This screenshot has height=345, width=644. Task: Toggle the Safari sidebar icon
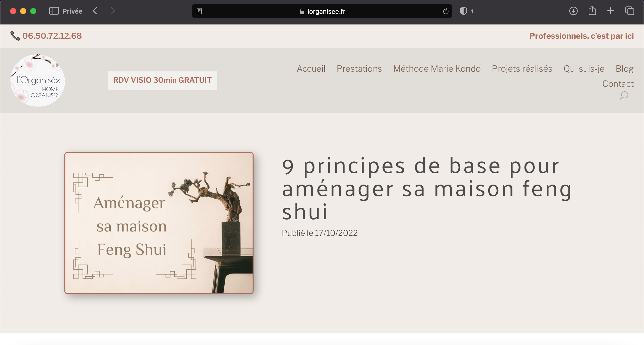coord(54,11)
